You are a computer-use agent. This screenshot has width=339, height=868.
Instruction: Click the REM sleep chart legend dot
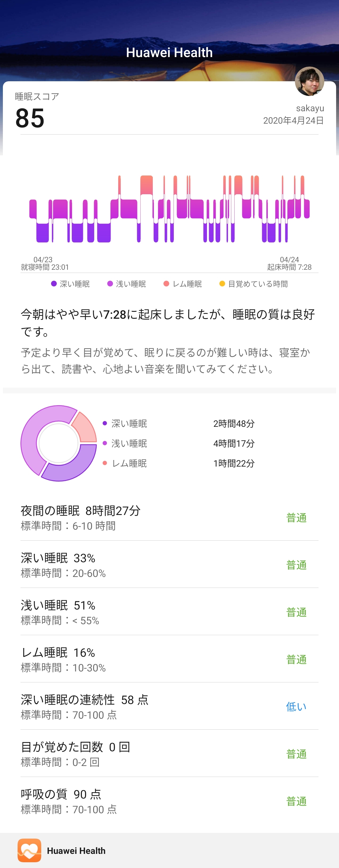pos(166,284)
